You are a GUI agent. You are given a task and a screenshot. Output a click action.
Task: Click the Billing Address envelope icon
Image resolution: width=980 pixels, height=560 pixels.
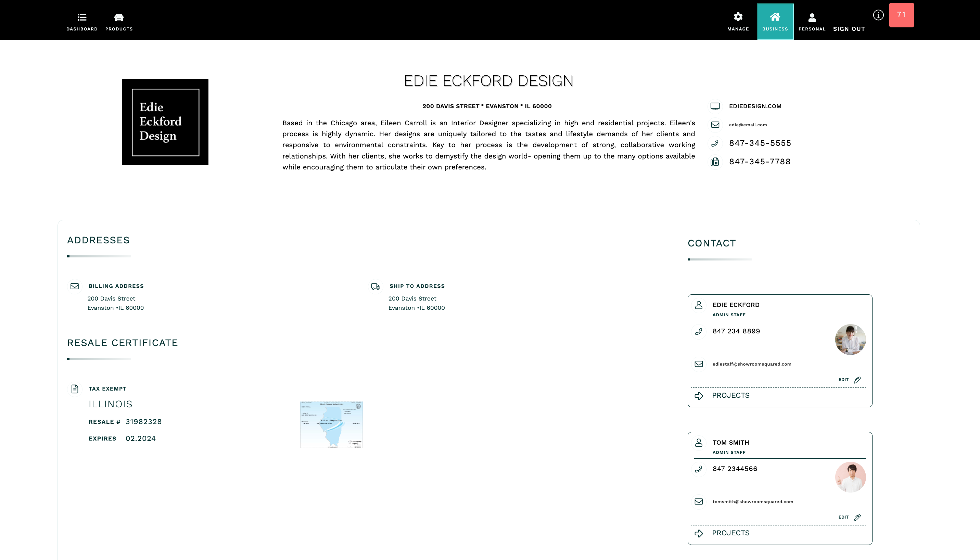point(75,286)
